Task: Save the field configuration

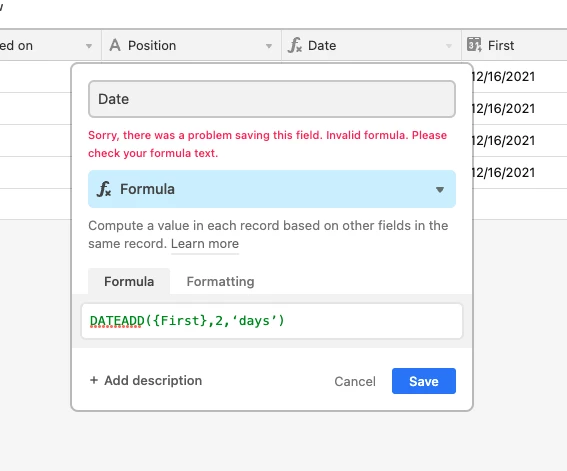Action: pyautogui.click(x=424, y=381)
